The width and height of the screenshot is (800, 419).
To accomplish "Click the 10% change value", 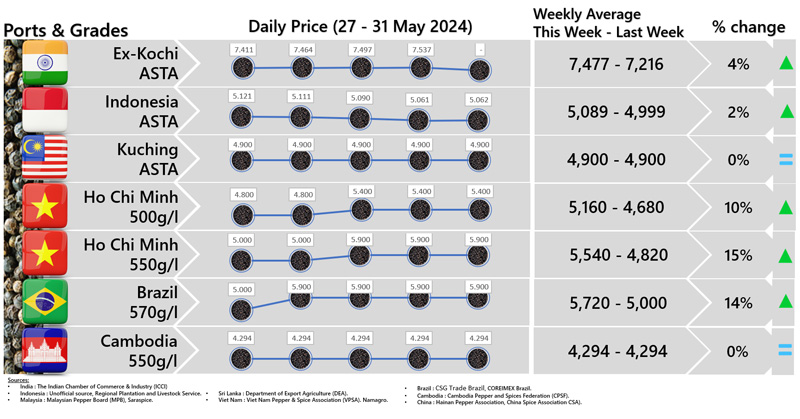I will [739, 208].
